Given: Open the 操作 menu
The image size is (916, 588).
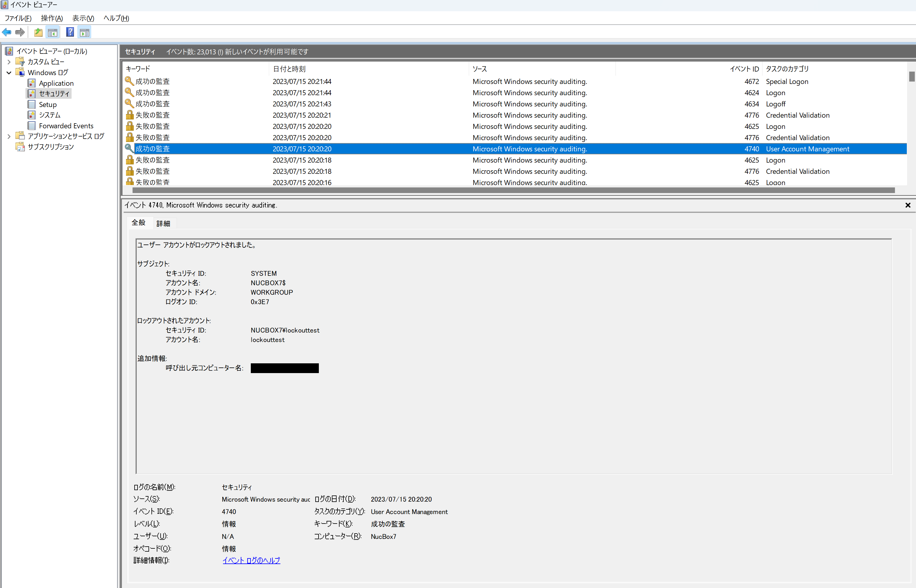Looking at the screenshot, I should (51, 18).
